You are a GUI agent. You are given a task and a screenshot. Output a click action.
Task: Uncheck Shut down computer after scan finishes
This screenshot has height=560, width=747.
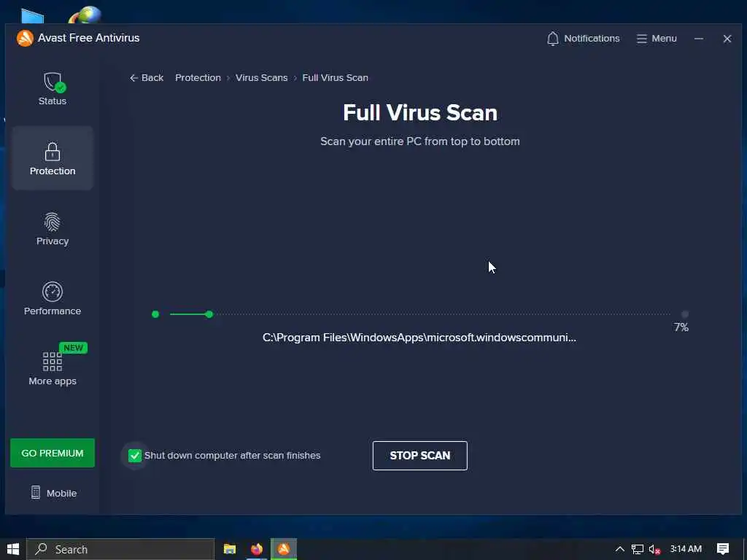click(135, 456)
